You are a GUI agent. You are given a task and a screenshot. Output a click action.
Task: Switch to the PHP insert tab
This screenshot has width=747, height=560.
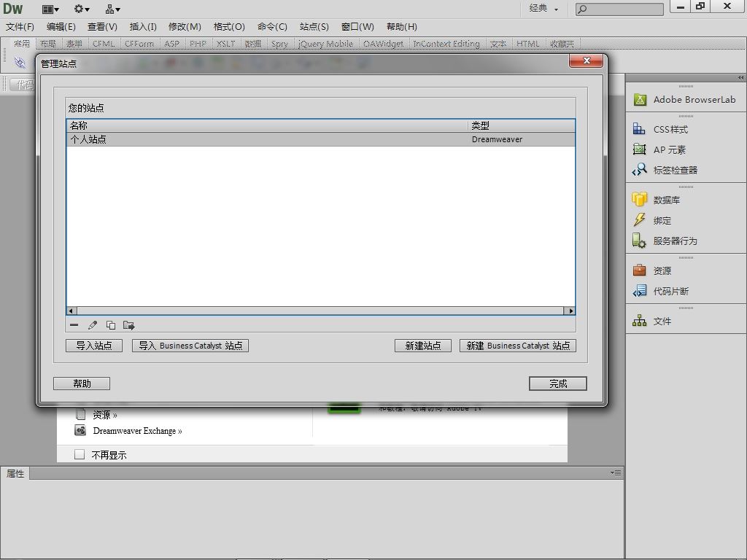pos(198,44)
